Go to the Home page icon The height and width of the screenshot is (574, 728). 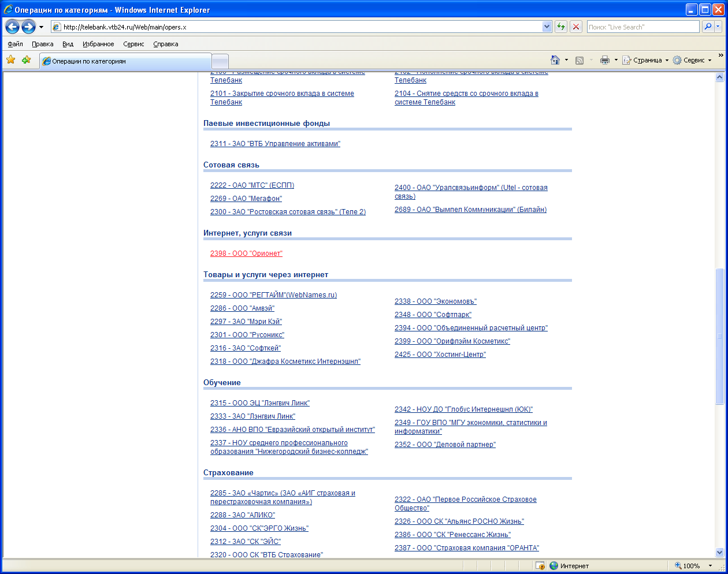pyautogui.click(x=555, y=60)
